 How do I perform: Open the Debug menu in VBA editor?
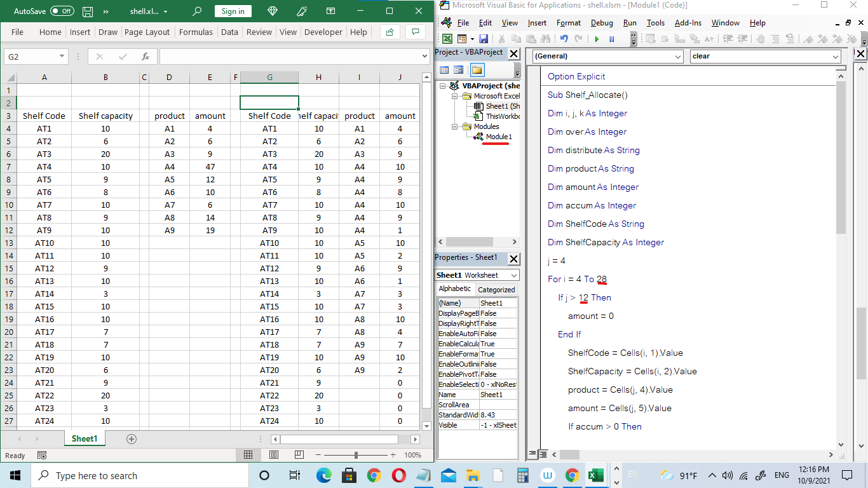point(602,23)
